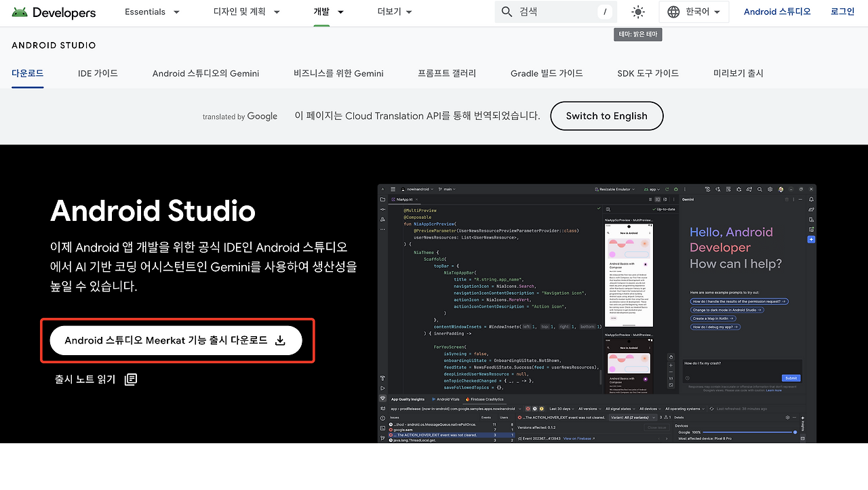
Task: Click the download arrow icon in Meerkat button
Action: click(280, 341)
